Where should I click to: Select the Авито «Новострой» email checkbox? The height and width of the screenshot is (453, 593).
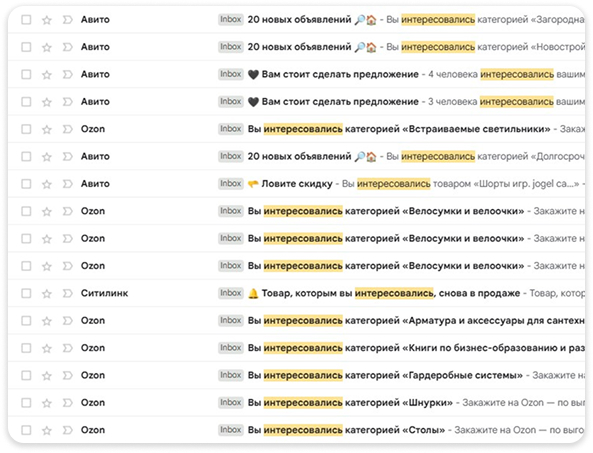(26, 47)
